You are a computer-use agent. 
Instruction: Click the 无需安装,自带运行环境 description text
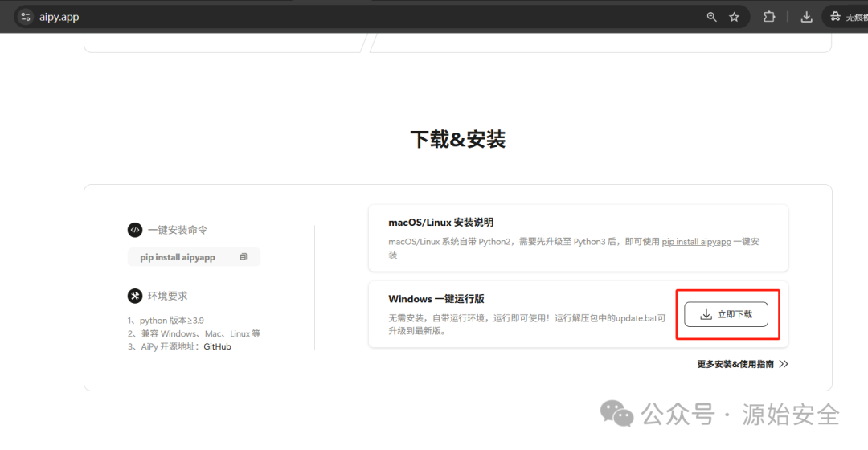[526, 325]
